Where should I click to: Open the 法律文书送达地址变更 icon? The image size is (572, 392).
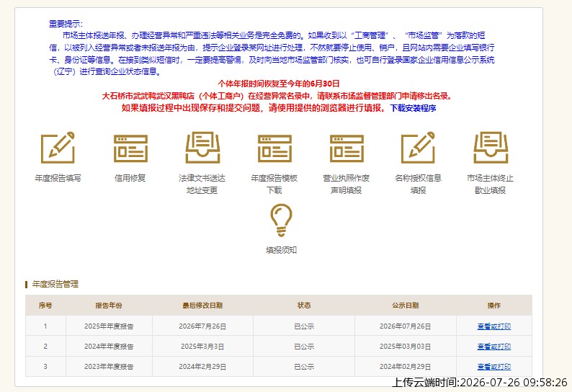202,147
